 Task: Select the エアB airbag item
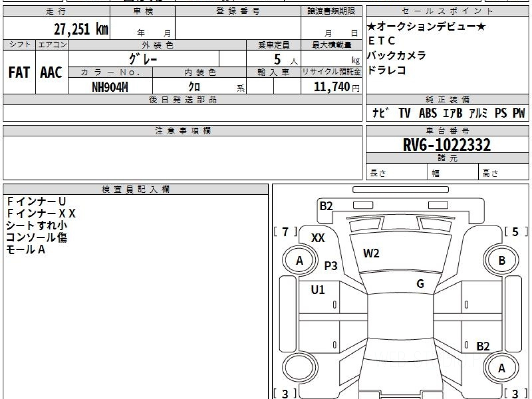(453, 113)
